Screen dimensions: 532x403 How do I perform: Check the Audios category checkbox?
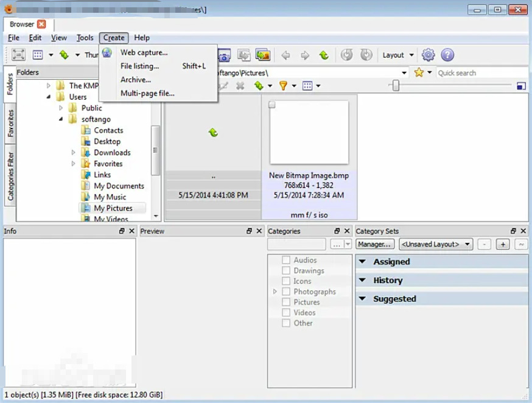[x=285, y=260]
